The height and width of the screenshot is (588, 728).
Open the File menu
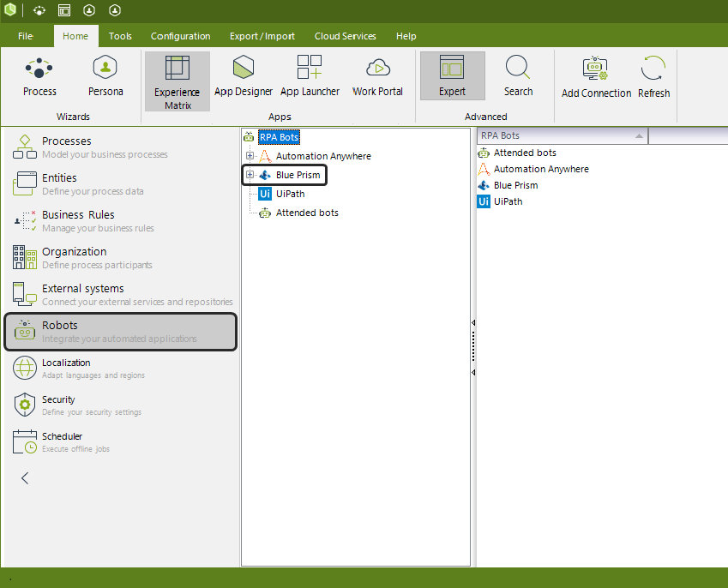point(26,36)
